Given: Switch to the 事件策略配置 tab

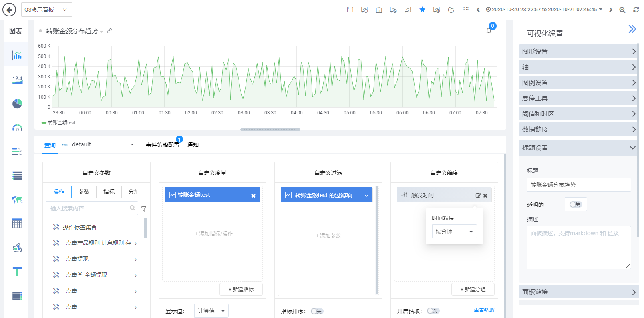Looking at the screenshot, I should [x=162, y=145].
